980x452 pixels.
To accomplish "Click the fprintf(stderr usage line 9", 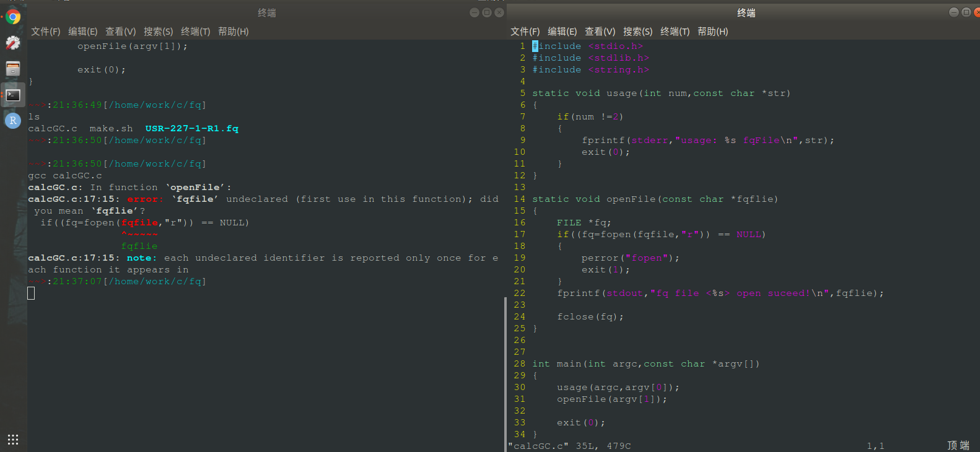I will 708,140.
